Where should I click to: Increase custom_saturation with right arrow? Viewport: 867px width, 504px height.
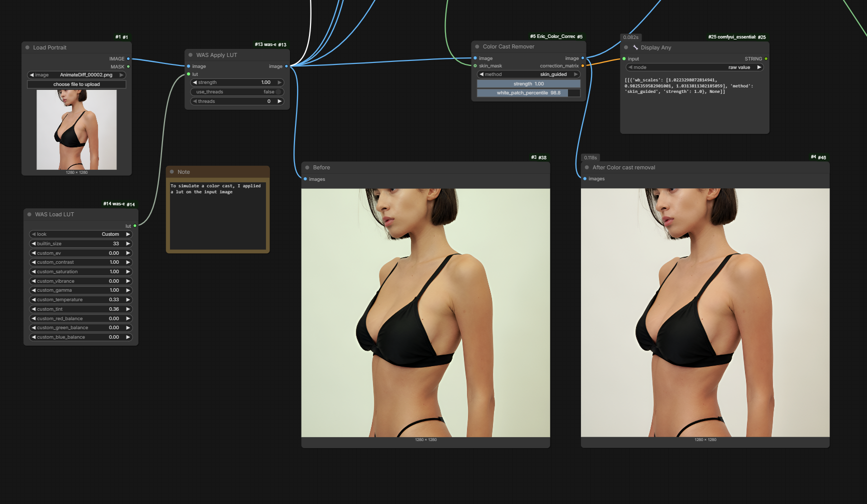(128, 272)
